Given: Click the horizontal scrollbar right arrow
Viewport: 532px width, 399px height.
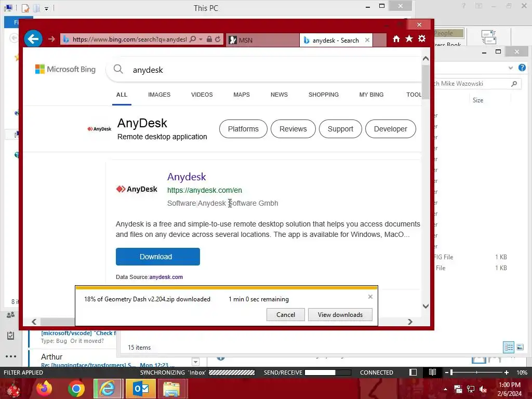Looking at the screenshot, I should (410, 322).
